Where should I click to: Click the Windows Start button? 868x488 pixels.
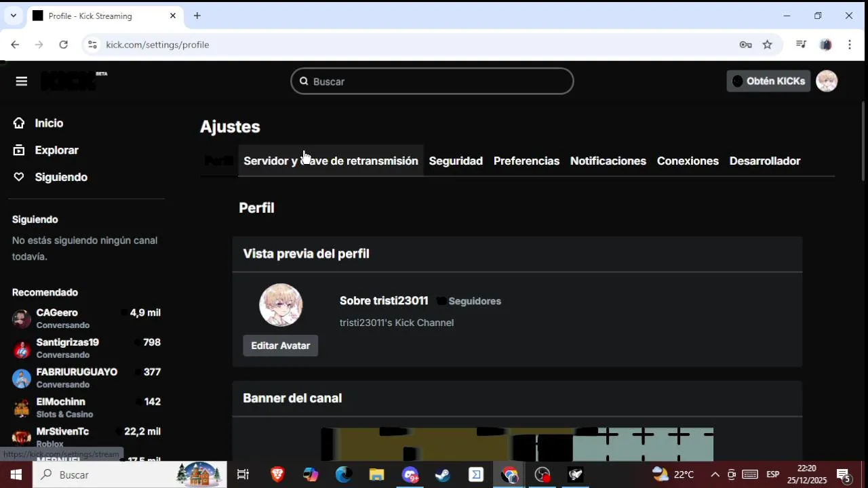pyautogui.click(x=16, y=474)
